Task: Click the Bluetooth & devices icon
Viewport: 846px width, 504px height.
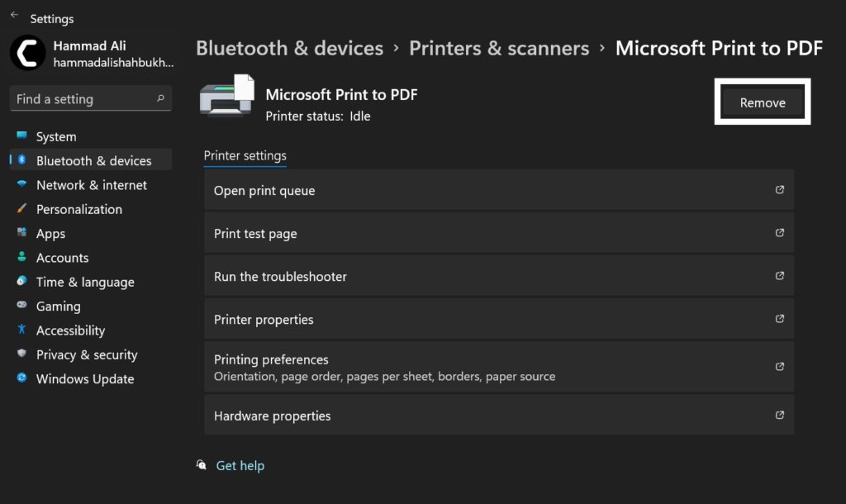Action: [x=21, y=160]
